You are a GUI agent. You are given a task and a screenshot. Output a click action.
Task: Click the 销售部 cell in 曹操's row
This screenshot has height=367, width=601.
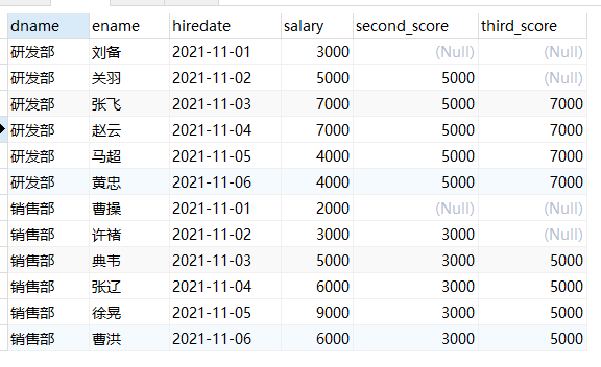pyautogui.click(x=48, y=208)
